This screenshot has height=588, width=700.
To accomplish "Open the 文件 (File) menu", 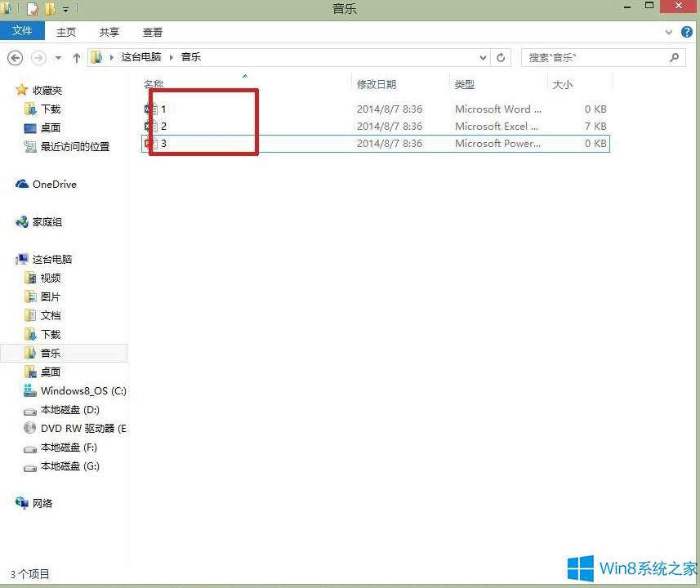I will coord(23,31).
